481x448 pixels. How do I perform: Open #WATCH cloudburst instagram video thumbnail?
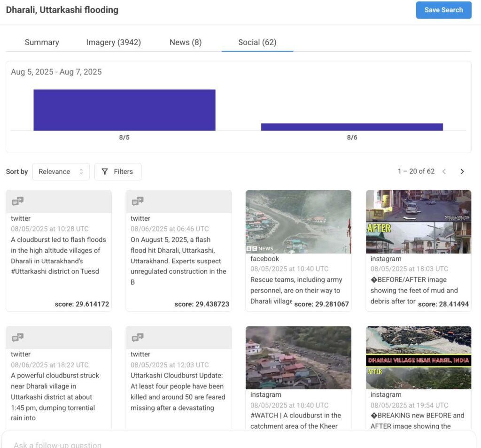click(298, 357)
